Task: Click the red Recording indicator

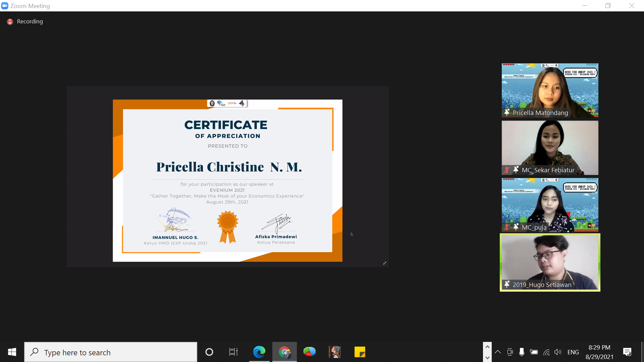Action: pos(10,21)
